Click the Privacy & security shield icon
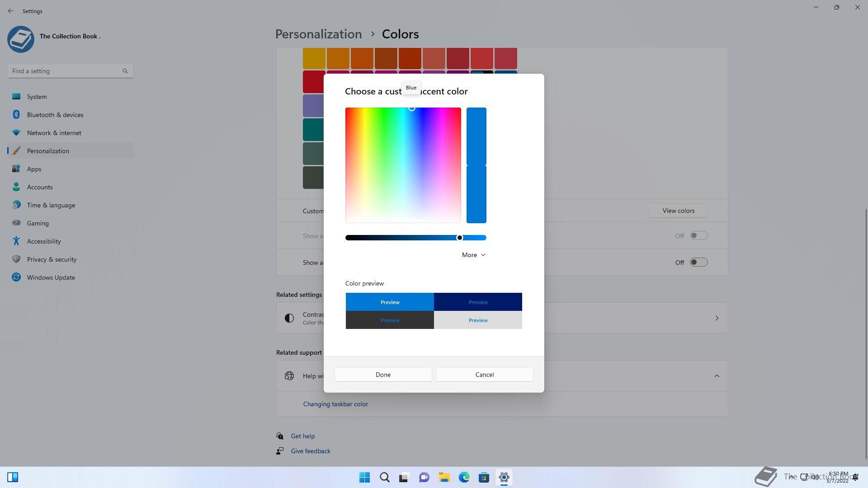Screen dimensions: 868x488 (16, 259)
